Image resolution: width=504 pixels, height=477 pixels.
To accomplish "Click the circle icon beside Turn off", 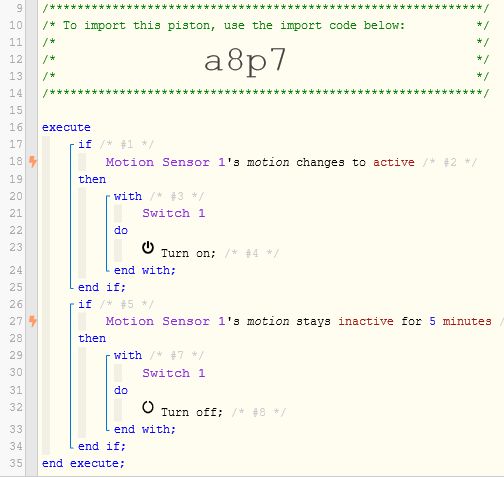I will tap(148, 407).
